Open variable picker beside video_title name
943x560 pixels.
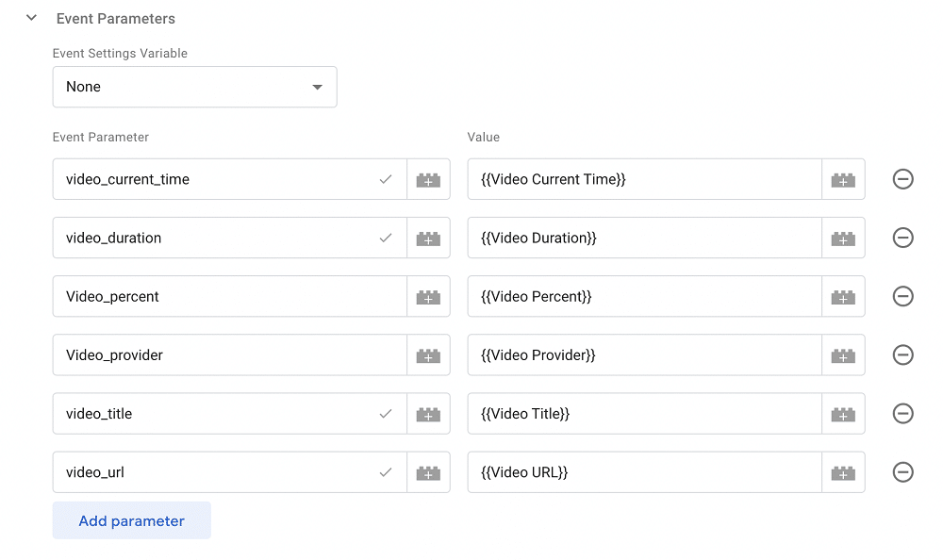428,414
